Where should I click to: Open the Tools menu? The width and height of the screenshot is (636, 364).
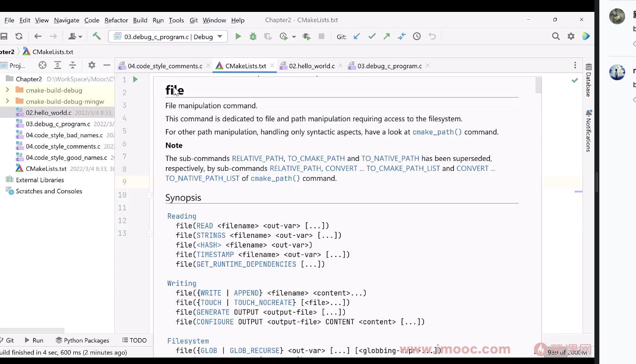176,20
